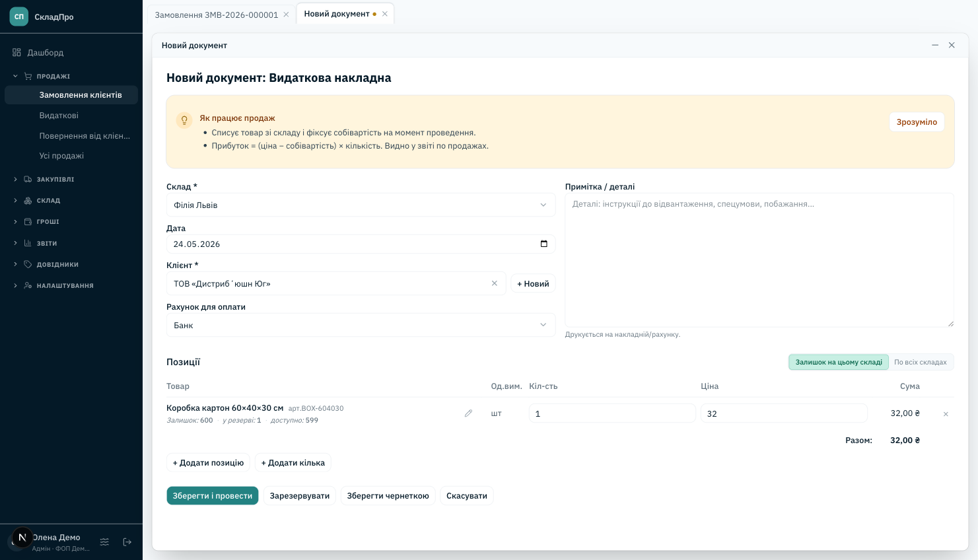Select the Новий документ tab
978x560 pixels.
[x=337, y=14]
